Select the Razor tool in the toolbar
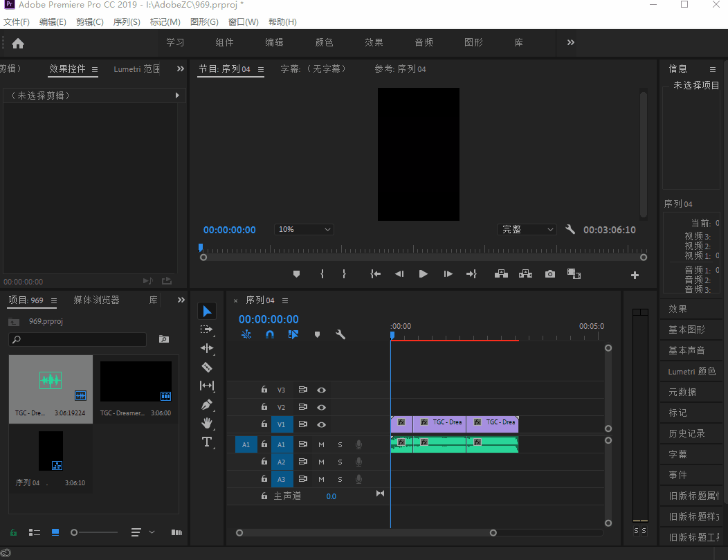 coord(206,367)
